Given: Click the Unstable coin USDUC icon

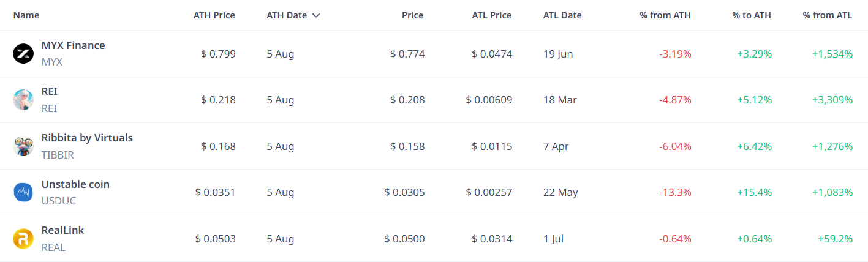Looking at the screenshot, I should pos(23,192).
